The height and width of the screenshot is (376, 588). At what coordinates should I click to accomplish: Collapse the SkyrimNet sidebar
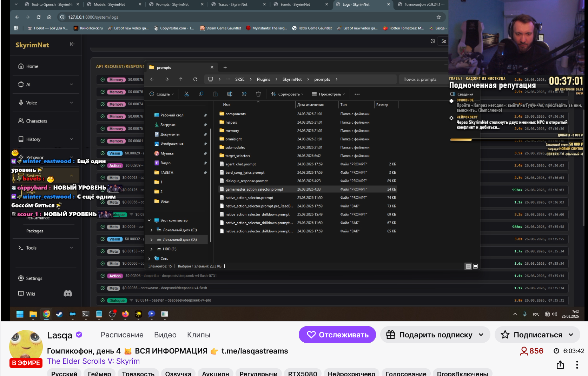[x=72, y=44]
